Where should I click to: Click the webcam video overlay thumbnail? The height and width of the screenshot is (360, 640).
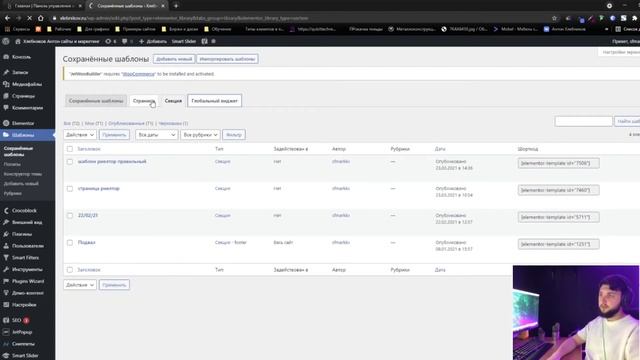[576, 313]
